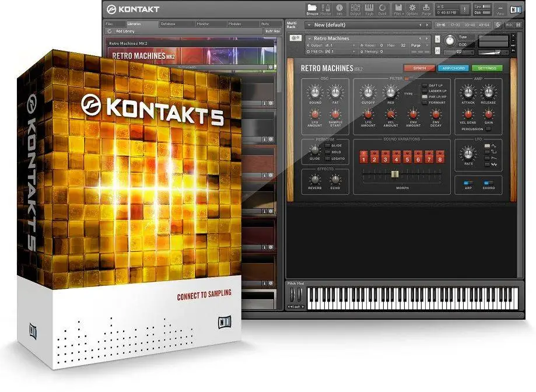Mute the Retro Machines instrument
Viewport: 536px width, 392px height.
pyautogui.click(x=437, y=50)
